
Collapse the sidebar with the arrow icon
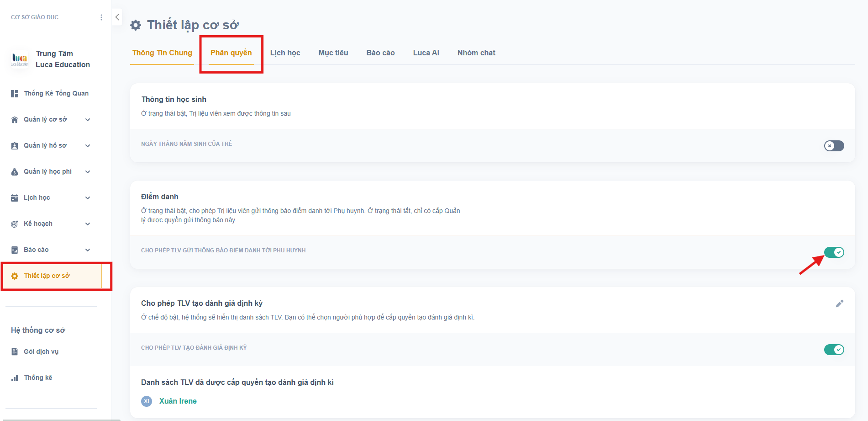117,17
